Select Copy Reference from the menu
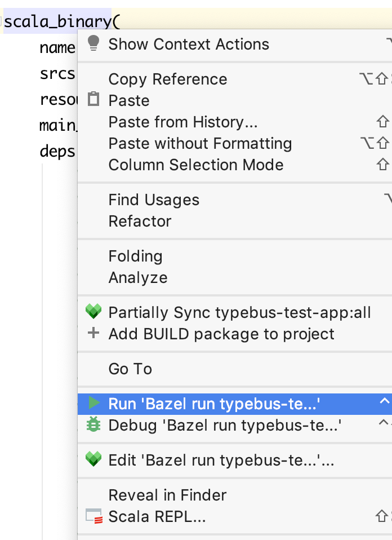Image resolution: width=392 pixels, height=540 pixels. coord(167,79)
